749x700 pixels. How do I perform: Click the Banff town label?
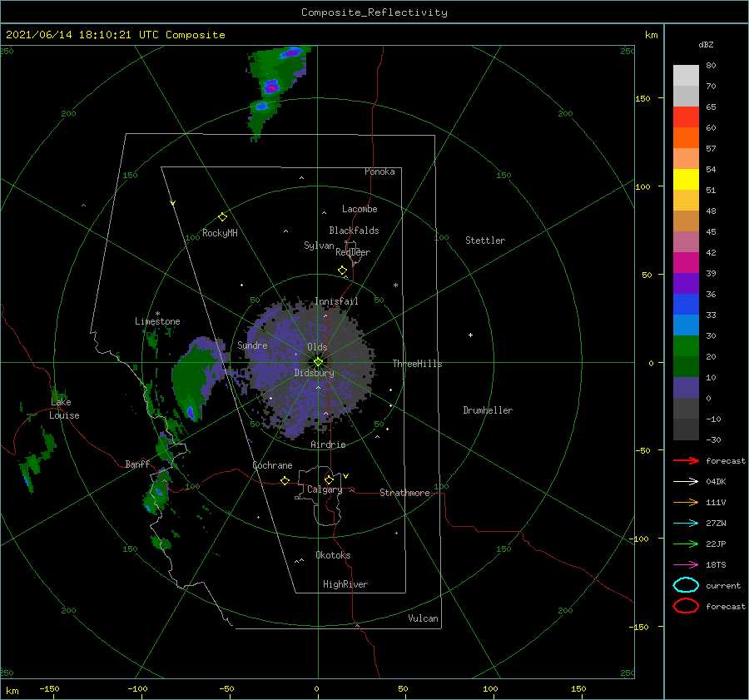(x=137, y=464)
